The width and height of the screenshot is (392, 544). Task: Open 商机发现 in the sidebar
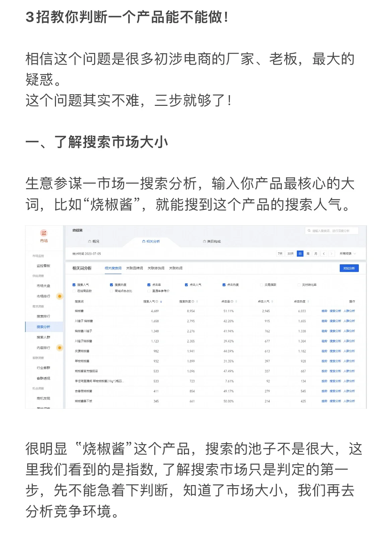click(44, 398)
